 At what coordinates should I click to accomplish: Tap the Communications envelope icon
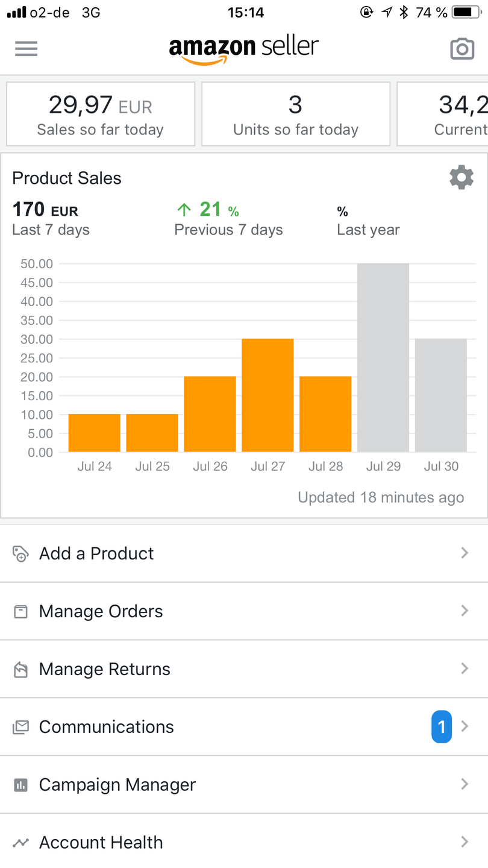click(20, 727)
